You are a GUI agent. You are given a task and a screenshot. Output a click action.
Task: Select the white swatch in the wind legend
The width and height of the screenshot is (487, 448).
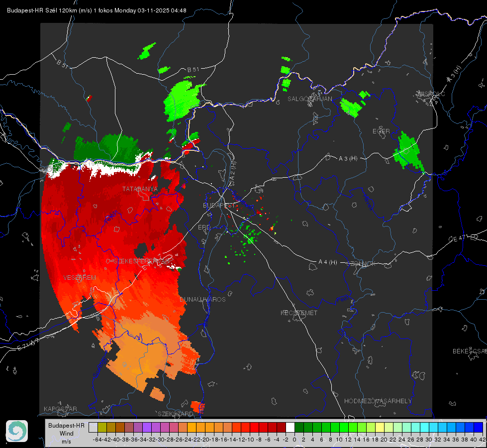click(x=290, y=428)
